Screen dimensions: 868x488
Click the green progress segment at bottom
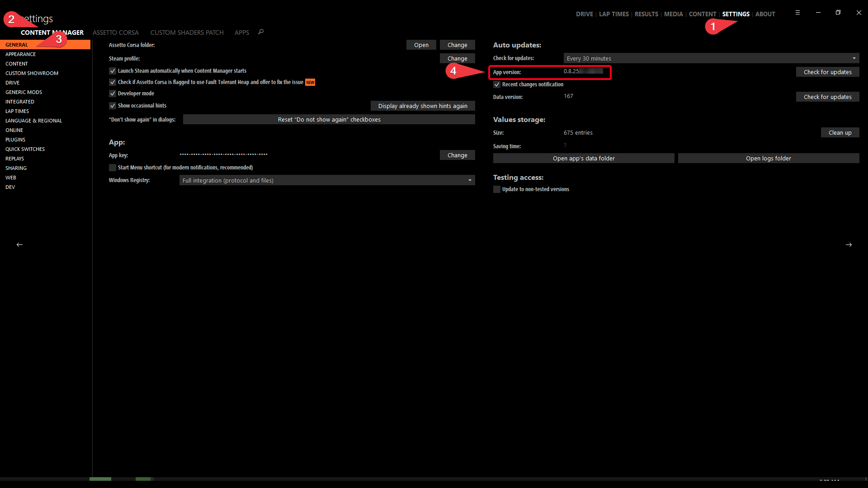pyautogui.click(x=100, y=479)
